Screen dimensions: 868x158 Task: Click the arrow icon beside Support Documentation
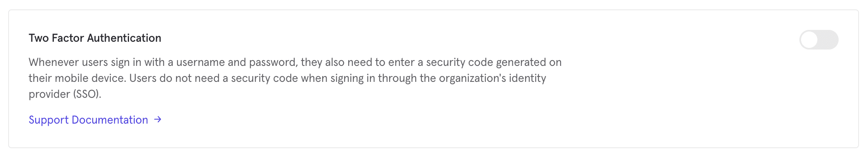point(158,120)
